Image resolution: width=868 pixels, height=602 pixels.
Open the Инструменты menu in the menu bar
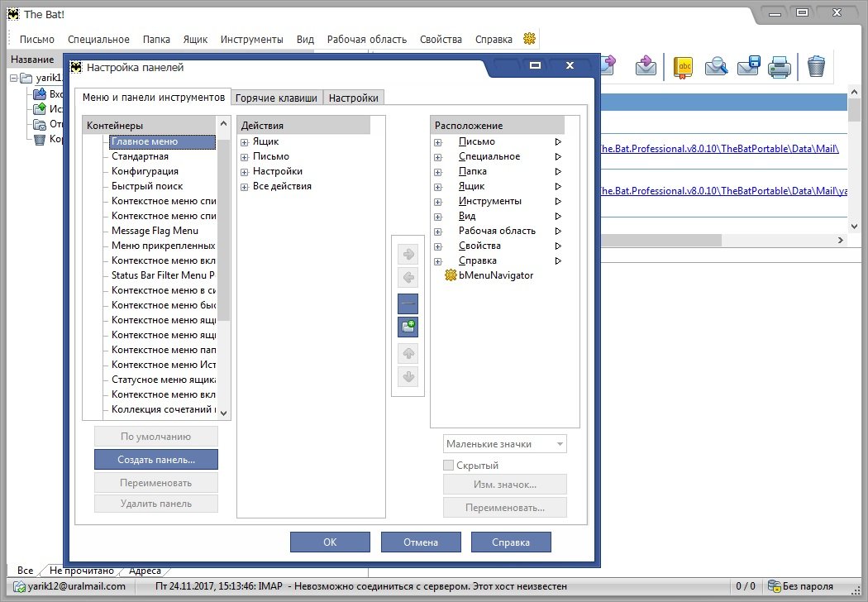click(252, 39)
